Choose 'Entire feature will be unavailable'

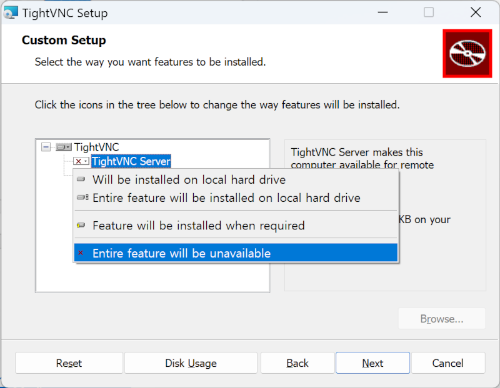pos(236,253)
